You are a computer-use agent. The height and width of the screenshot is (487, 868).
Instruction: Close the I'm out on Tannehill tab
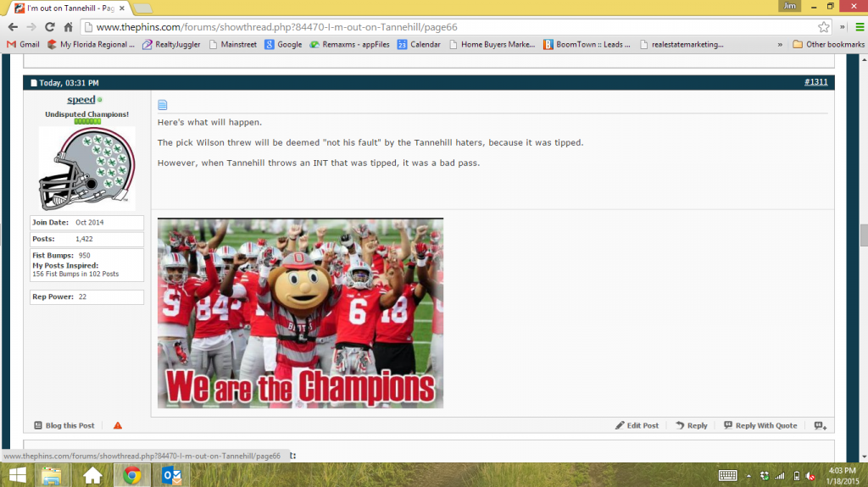click(122, 8)
